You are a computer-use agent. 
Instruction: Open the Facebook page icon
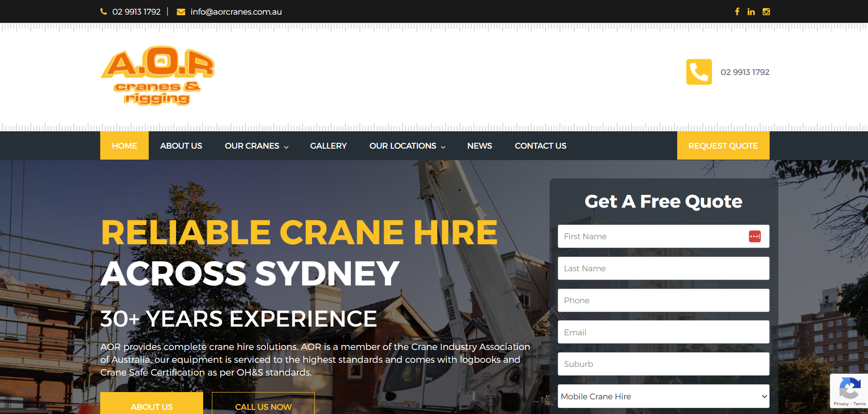click(737, 11)
